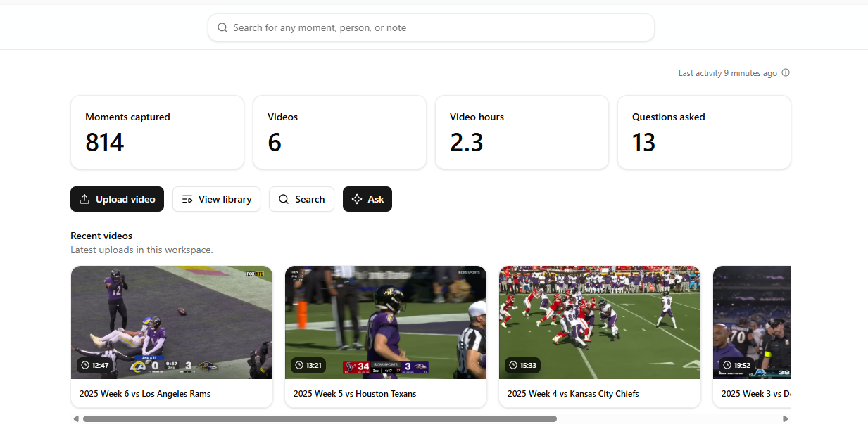Viewport: 868px width, 448px height.
Task: Click '2025 Week 5 vs Houston Texans' title
Action: 355,394
